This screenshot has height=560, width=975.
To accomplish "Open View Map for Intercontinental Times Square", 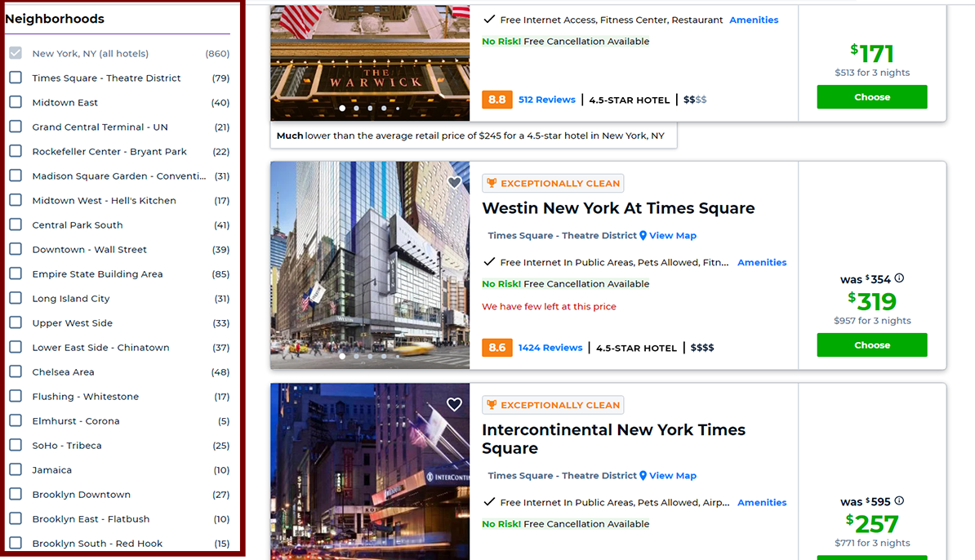I will coord(673,475).
